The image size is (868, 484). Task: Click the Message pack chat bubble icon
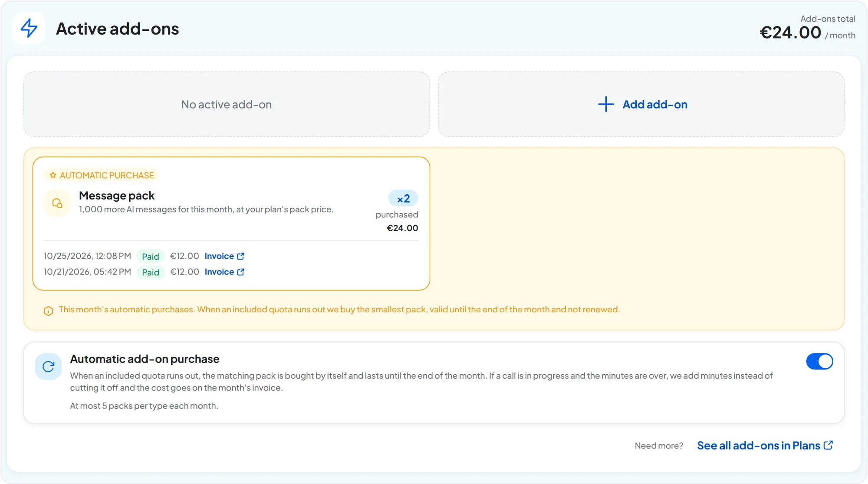(57, 203)
